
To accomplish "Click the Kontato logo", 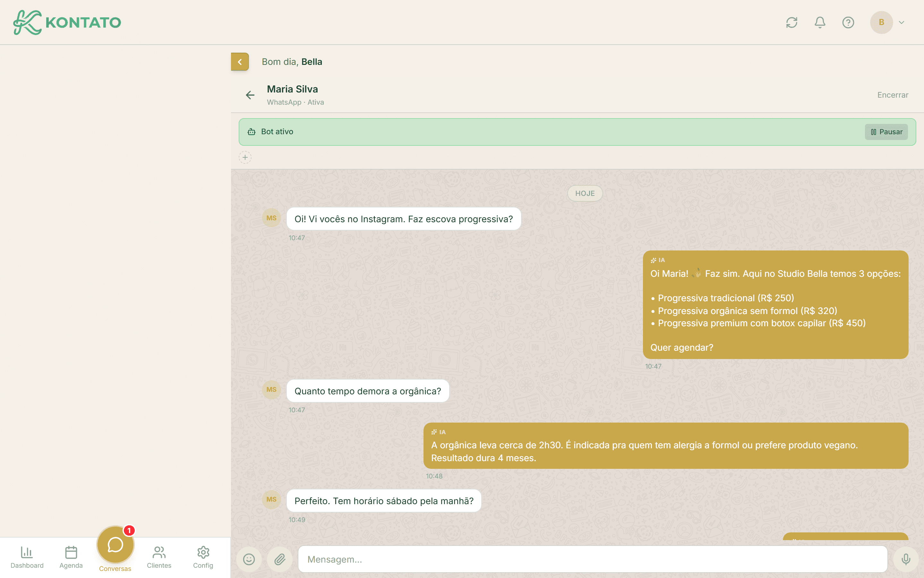I will click(67, 22).
